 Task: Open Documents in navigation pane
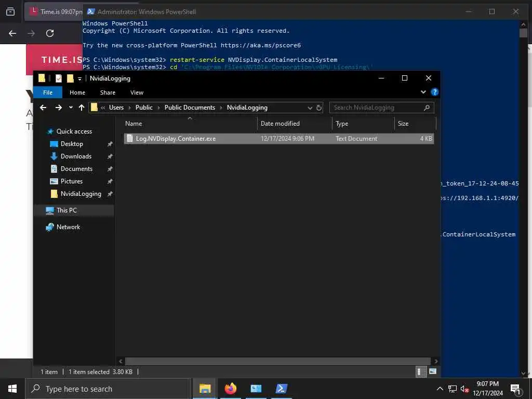76,169
